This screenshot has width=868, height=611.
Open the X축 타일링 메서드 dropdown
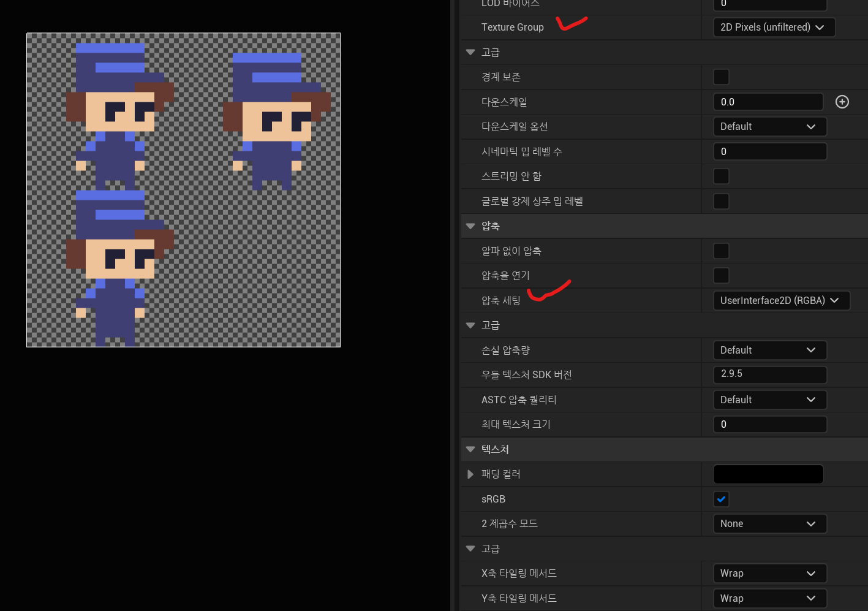coord(770,574)
